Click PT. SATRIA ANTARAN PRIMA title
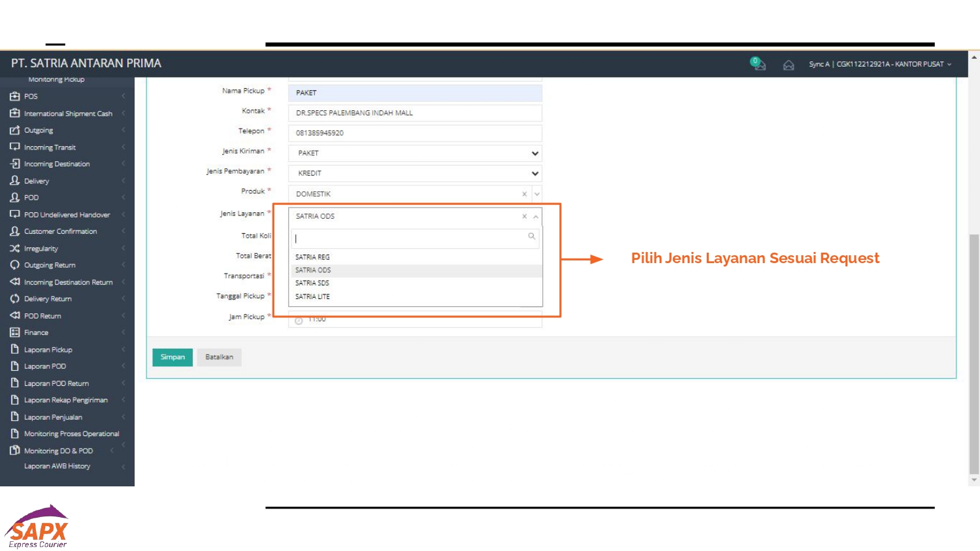This screenshot has width=980, height=551. pyautogui.click(x=86, y=63)
